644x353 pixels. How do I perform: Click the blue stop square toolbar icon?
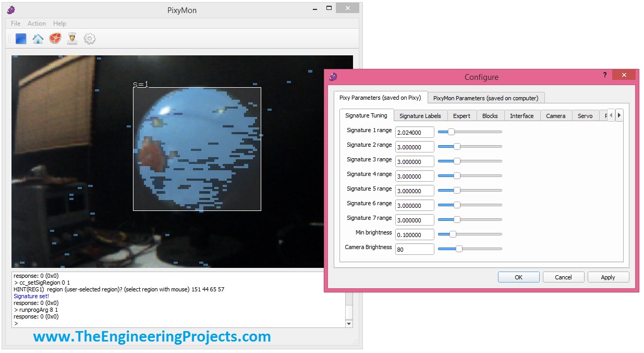tap(21, 39)
